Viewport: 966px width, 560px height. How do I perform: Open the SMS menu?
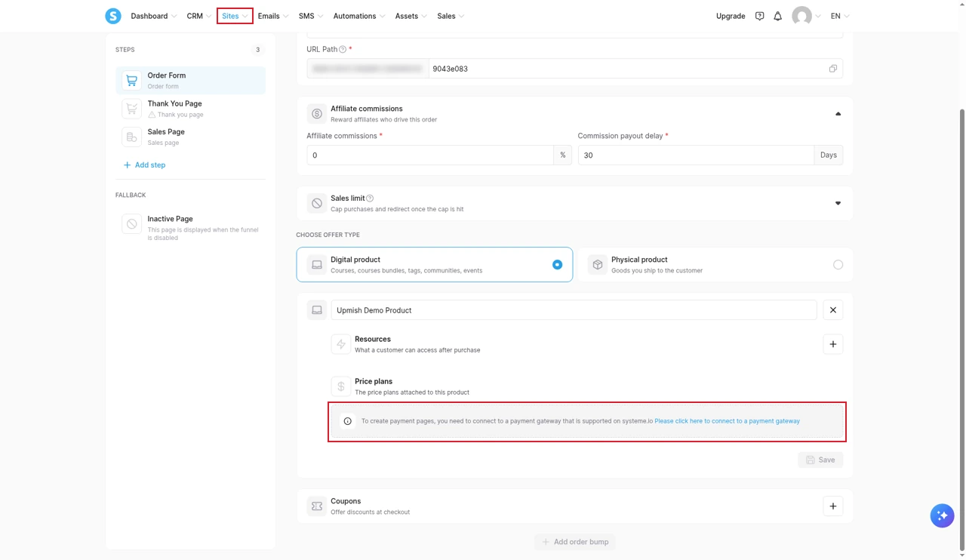(x=311, y=16)
